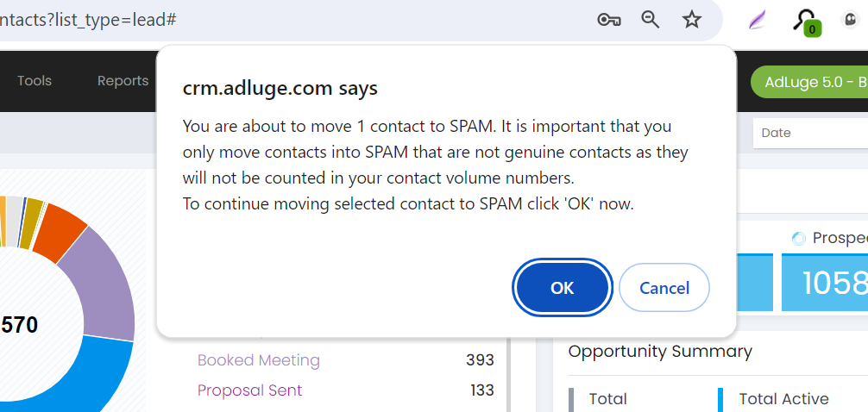Viewport: 868px width, 412px height.
Task: Open the extension with green 0 badge
Action: 806,21
